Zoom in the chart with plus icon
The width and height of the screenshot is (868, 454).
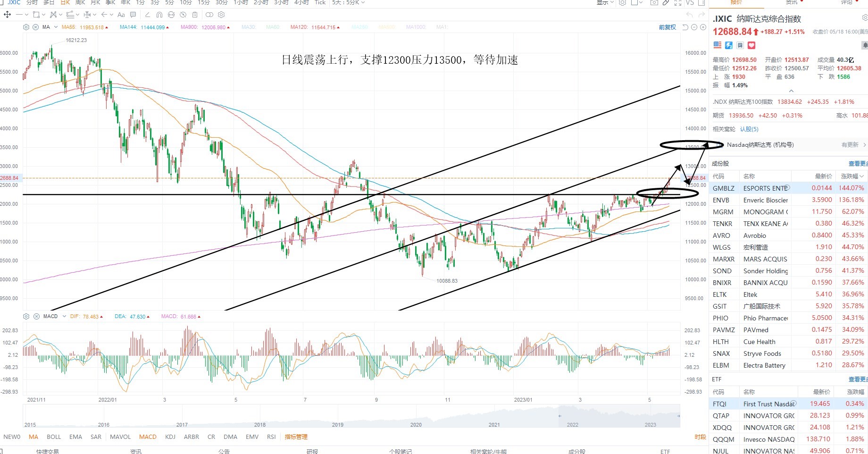703,27
